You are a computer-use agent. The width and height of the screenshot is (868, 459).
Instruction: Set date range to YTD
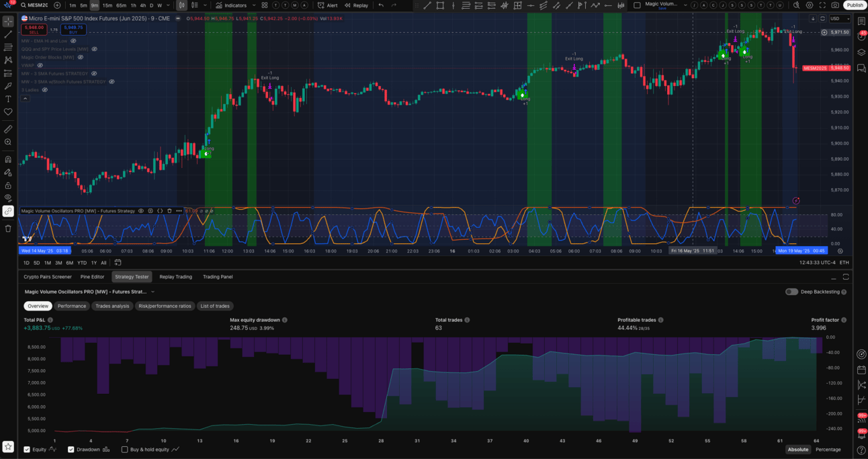(82, 263)
